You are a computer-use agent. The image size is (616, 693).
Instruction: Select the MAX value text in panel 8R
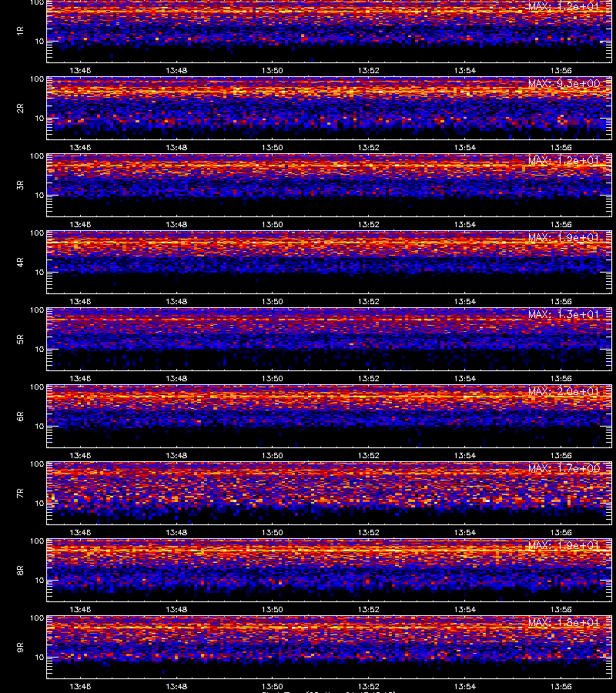pyautogui.click(x=564, y=545)
